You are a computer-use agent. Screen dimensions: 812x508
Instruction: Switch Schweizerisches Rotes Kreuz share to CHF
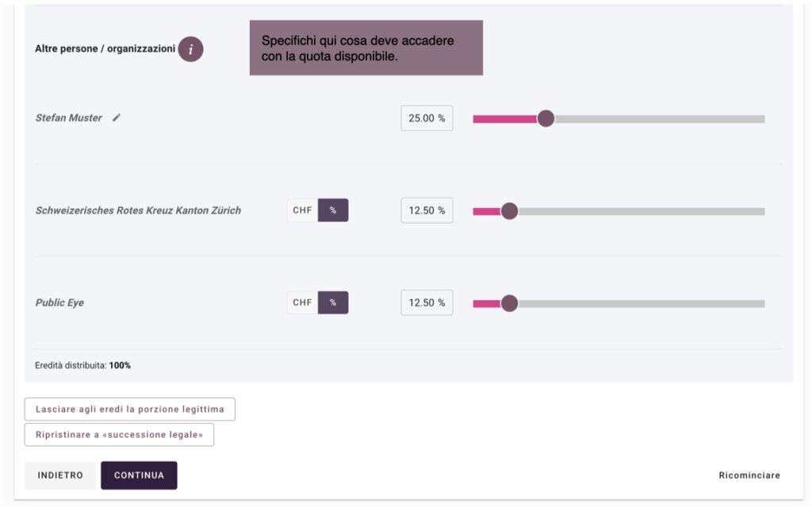[x=302, y=210]
